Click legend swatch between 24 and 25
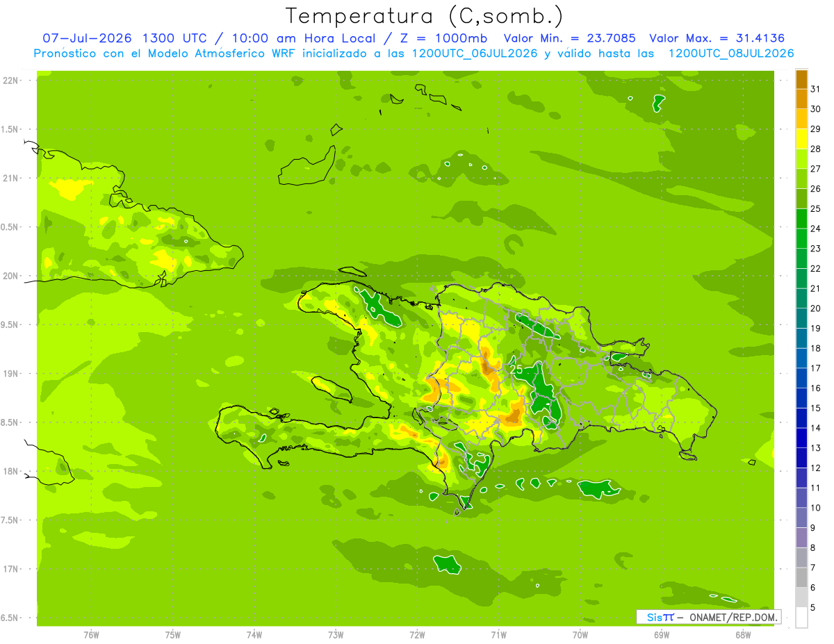The image size is (834, 644). tap(801, 219)
